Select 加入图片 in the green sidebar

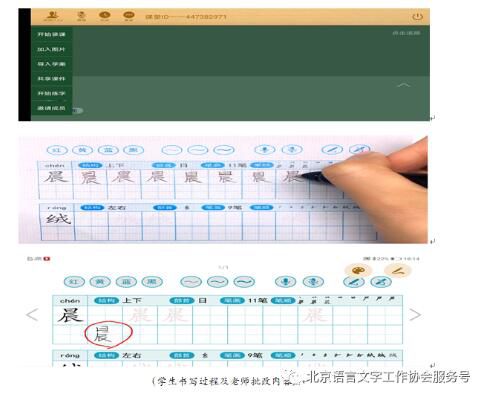(x=51, y=49)
